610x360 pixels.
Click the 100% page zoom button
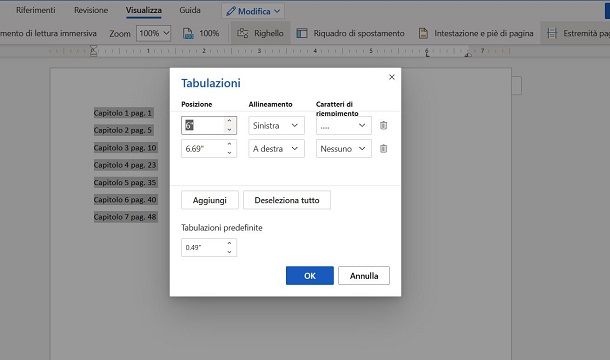[201, 33]
